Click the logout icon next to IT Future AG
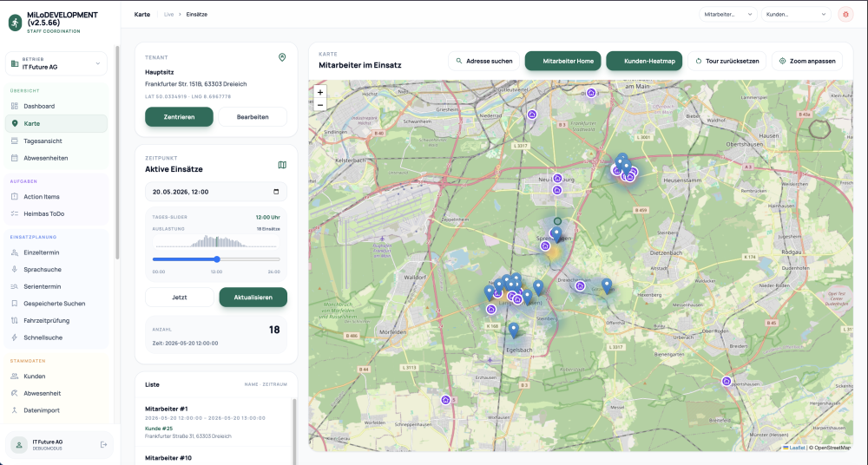 (103, 444)
